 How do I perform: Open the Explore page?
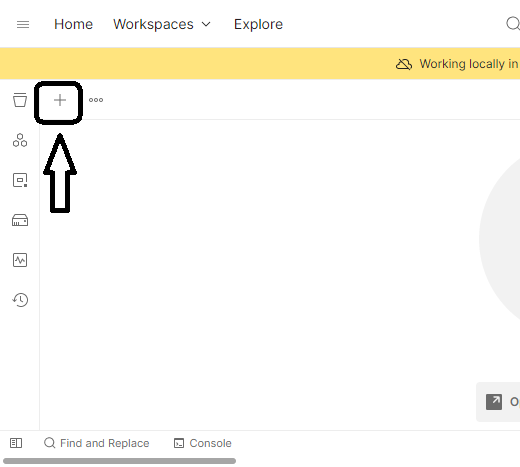click(x=258, y=24)
